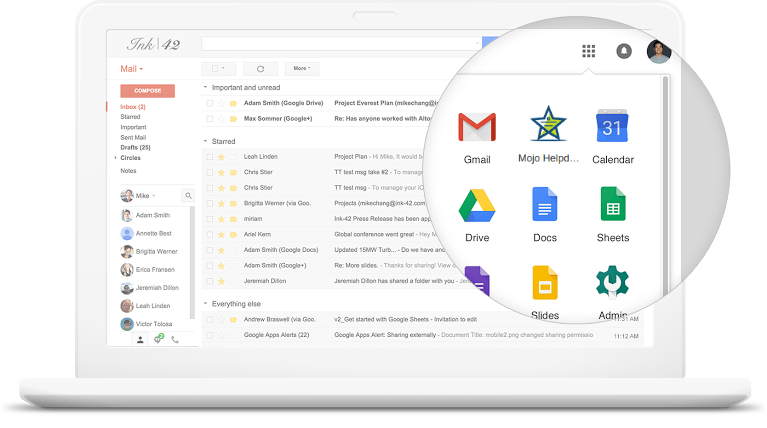
Task: Open the Mail dropdown switcher
Action: pyautogui.click(x=132, y=69)
